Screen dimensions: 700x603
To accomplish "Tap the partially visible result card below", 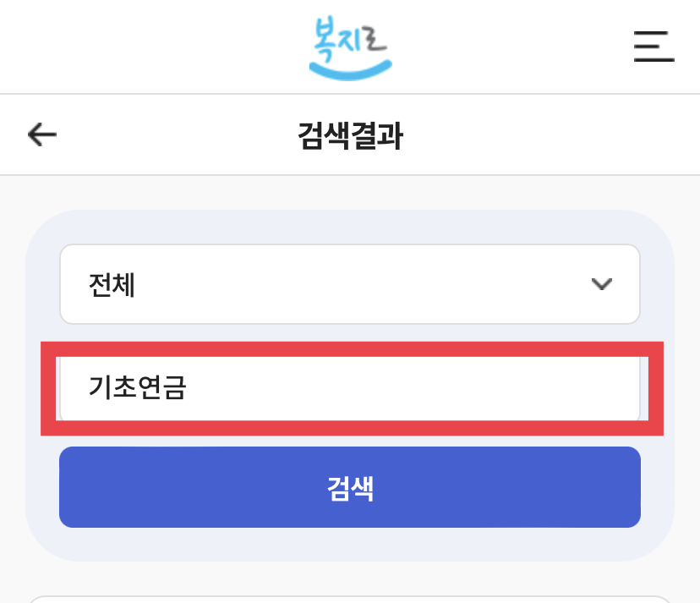I will tap(349, 596).
